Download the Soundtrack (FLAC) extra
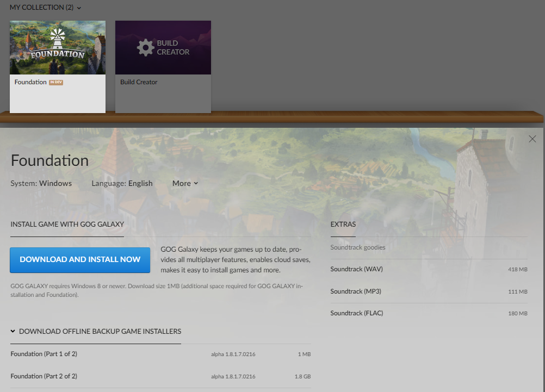This screenshot has height=392, width=545. click(429, 313)
